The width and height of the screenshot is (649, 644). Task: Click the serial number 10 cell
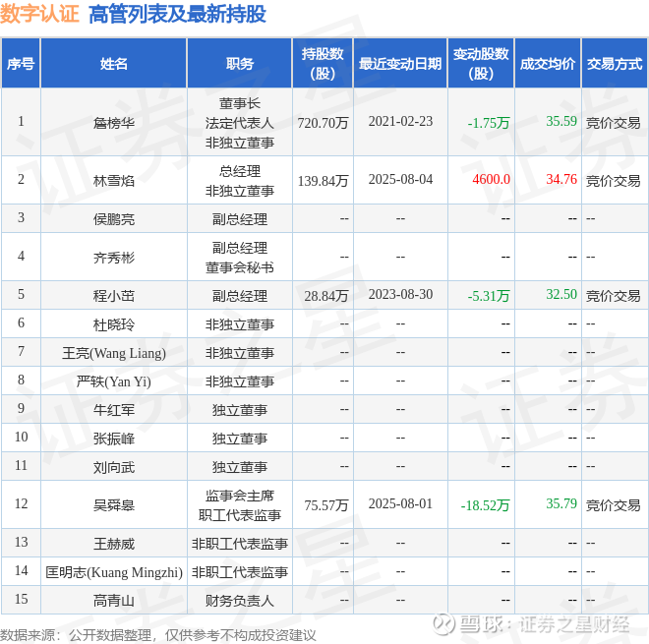[x=21, y=438]
